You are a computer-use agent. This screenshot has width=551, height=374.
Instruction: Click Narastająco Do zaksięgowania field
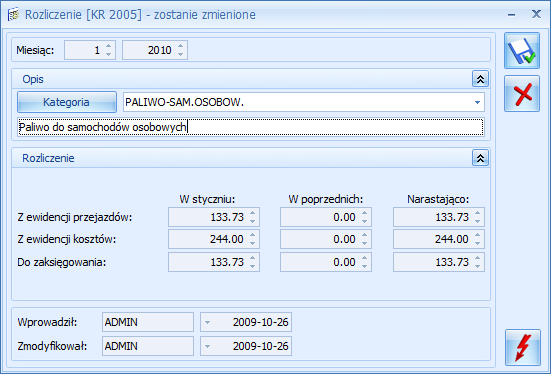[439, 262]
